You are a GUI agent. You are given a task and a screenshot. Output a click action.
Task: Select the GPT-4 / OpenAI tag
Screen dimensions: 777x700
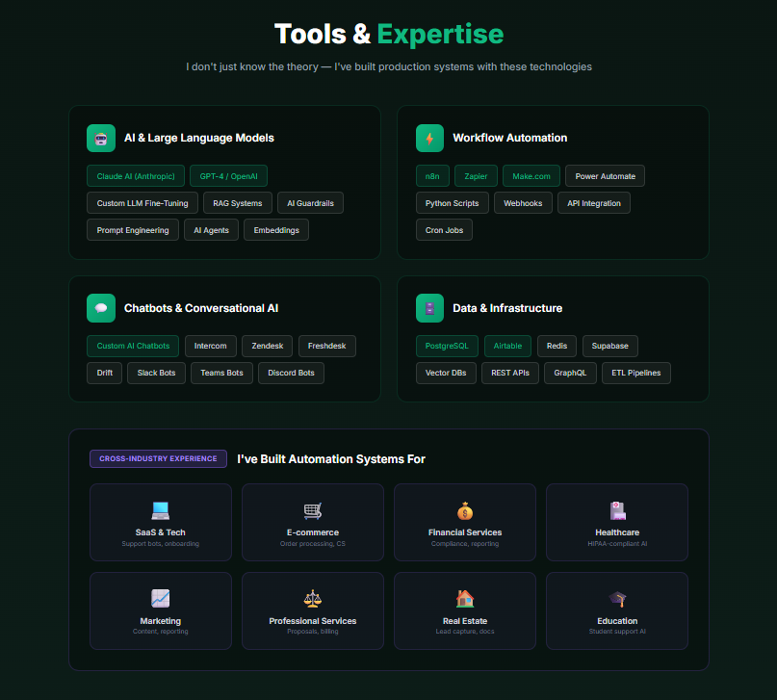click(228, 176)
